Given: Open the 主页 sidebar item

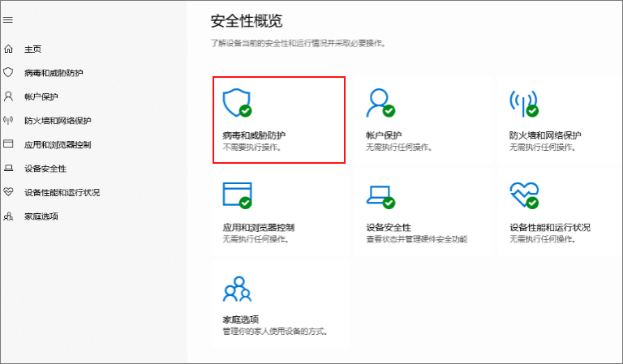Looking at the screenshot, I should [32, 49].
